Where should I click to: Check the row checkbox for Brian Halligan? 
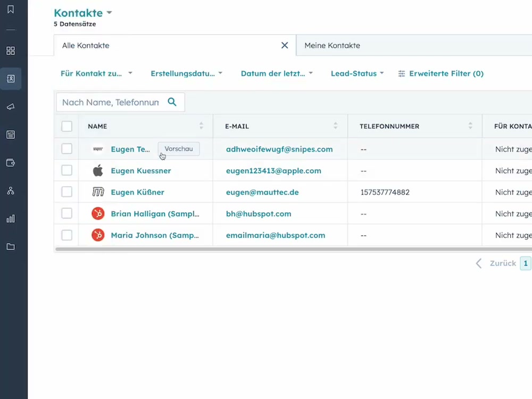(66, 213)
